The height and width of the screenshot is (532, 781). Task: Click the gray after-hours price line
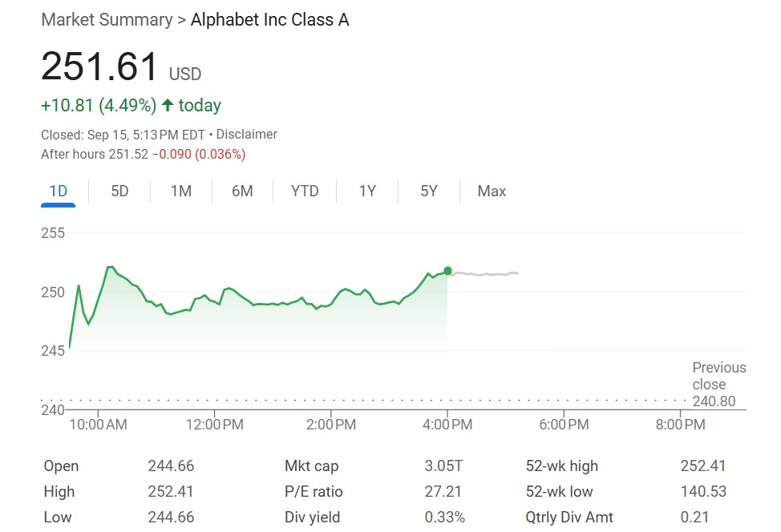click(x=485, y=274)
